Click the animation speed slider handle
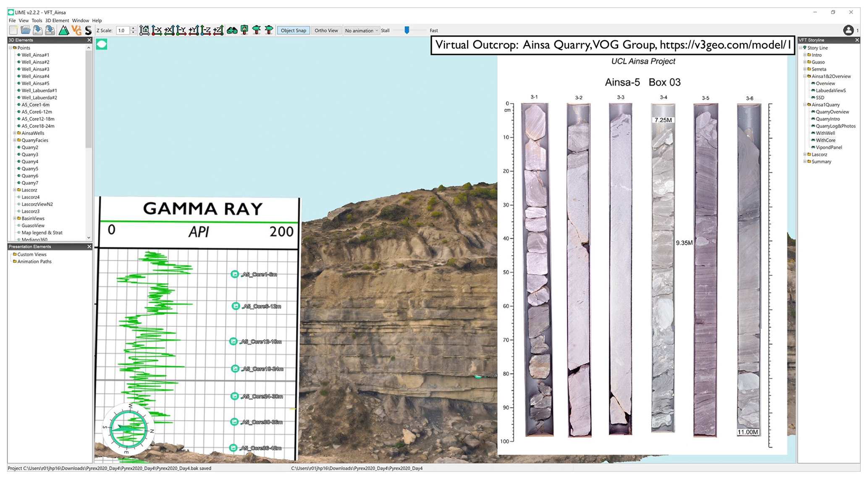The image size is (868, 479). 406,30
